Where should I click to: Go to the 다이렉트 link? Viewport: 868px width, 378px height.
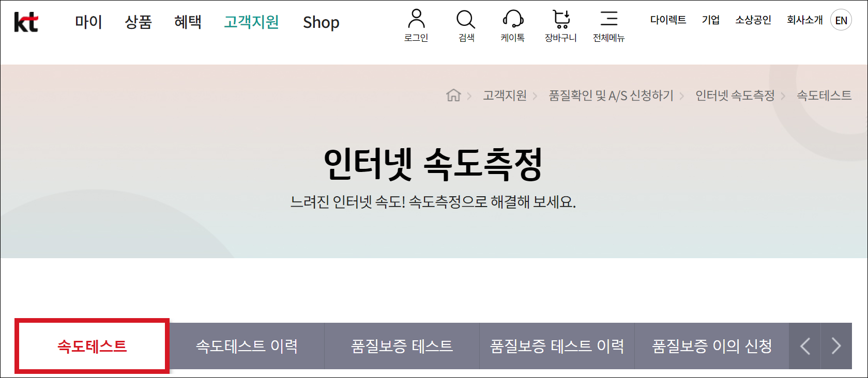point(668,20)
